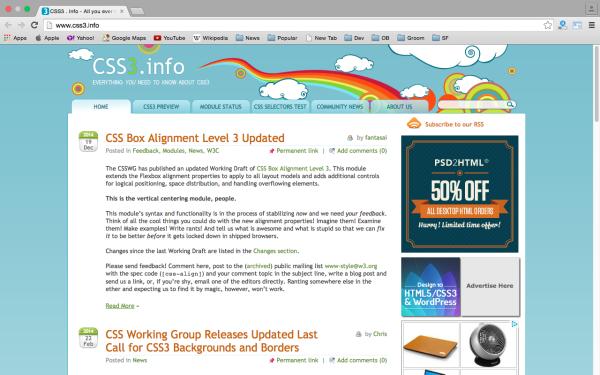Click Add comments (0) on Box Alignment post
Image resolution: width=600 pixels, height=375 pixels.
pos(362,150)
